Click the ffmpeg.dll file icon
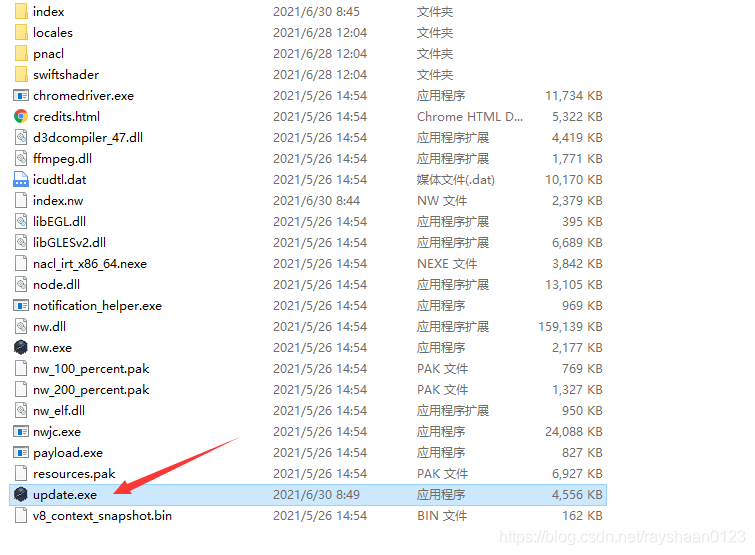This screenshot has height=555, width=755. [21, 158]
